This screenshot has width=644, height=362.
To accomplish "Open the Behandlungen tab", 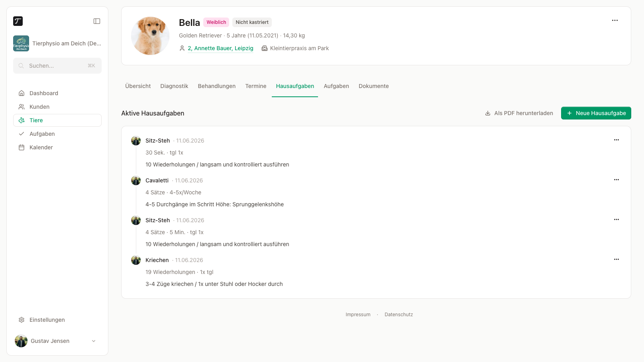I will tap(217, 86).
